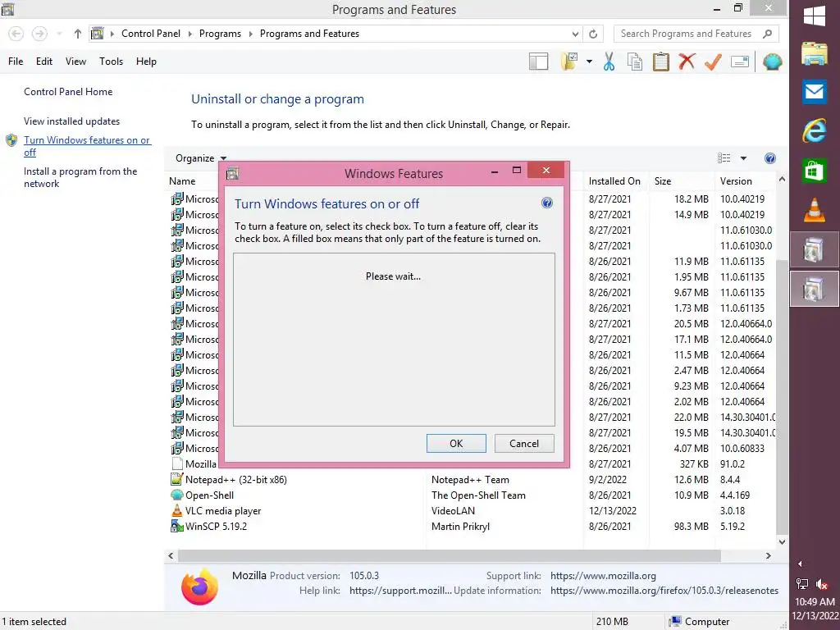
Task: Click Turn Windows features on or off link
Action: pos(87,146)
